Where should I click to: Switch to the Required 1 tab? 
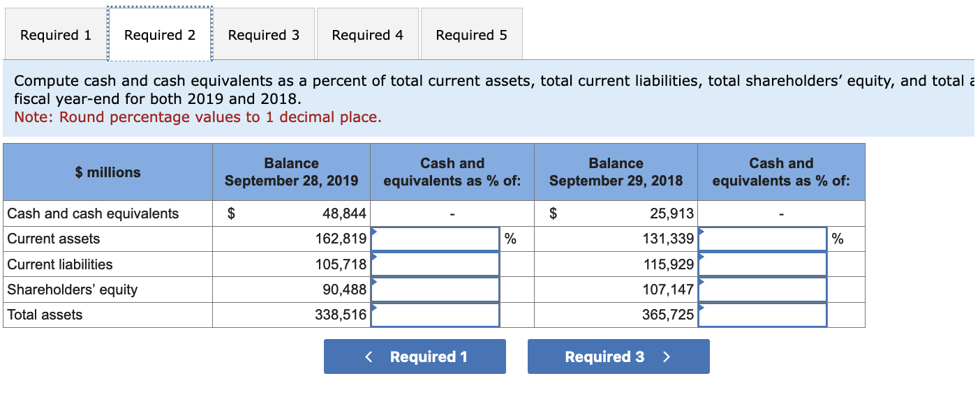54,34
